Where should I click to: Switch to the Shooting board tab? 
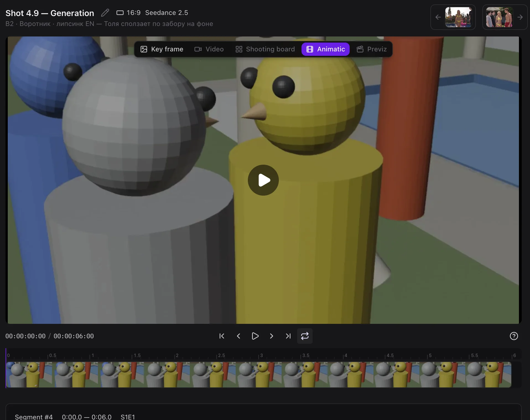tap(265, 49)
